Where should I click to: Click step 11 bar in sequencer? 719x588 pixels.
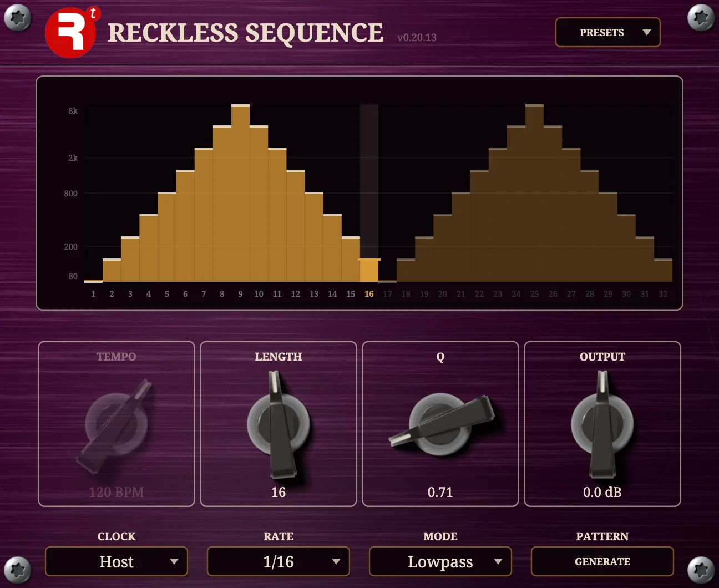click(277, 215)
